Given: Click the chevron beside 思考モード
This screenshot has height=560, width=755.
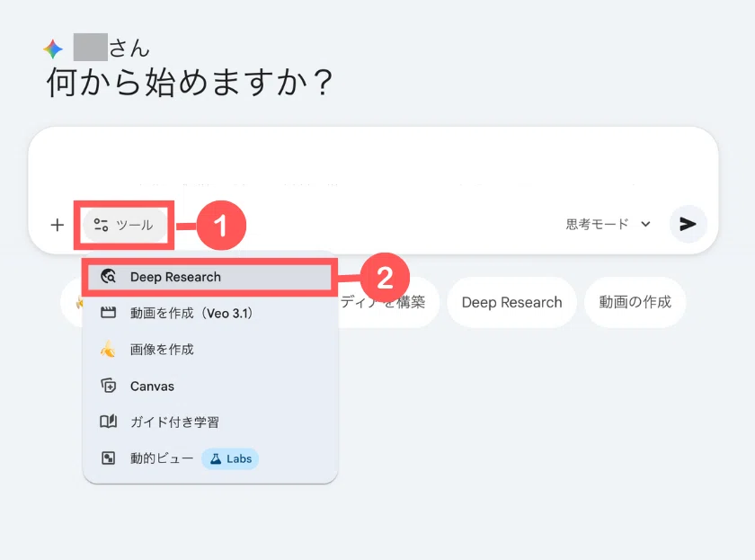Looking at the screenshot, I should [x=645, y=224].
